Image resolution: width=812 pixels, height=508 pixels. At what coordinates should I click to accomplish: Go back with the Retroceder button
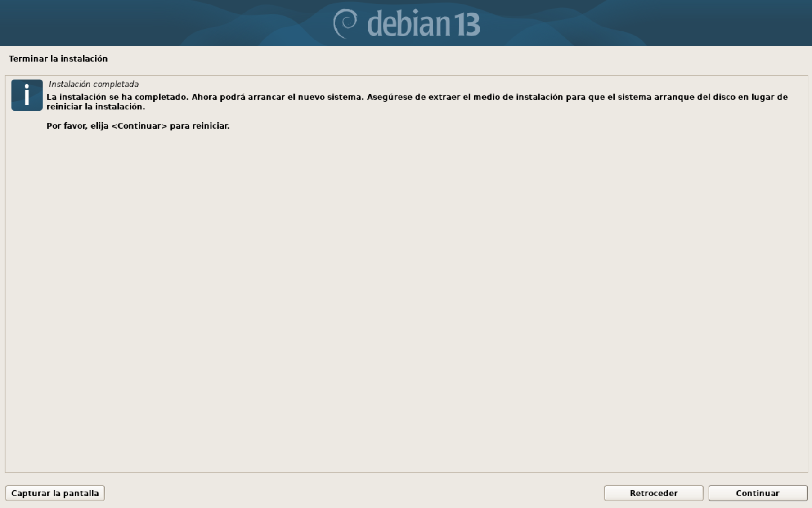(653, 493)
